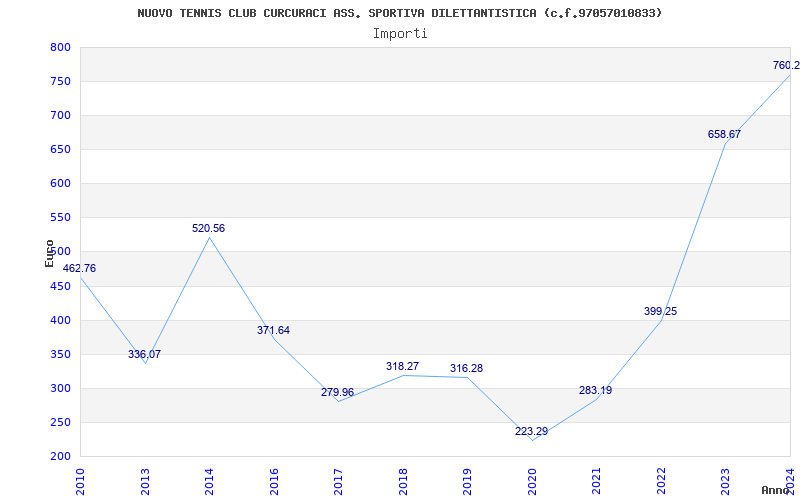800x500 pixels.
Task: Click the 800 y-axis value
Action: coord(60,47)
